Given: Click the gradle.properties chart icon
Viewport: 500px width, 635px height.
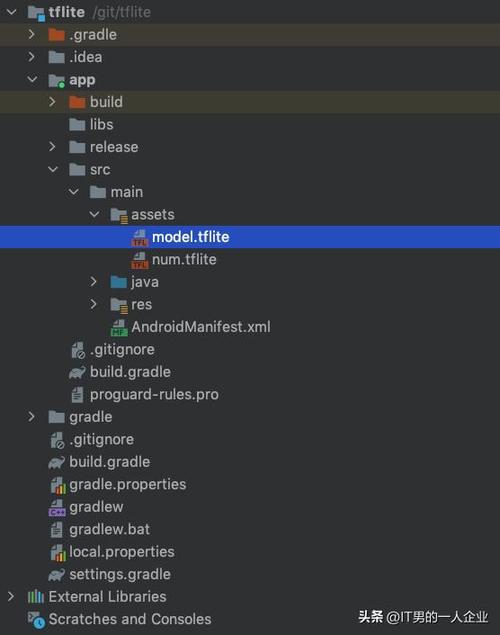Looking at the screenshot, I should [57, 485].
